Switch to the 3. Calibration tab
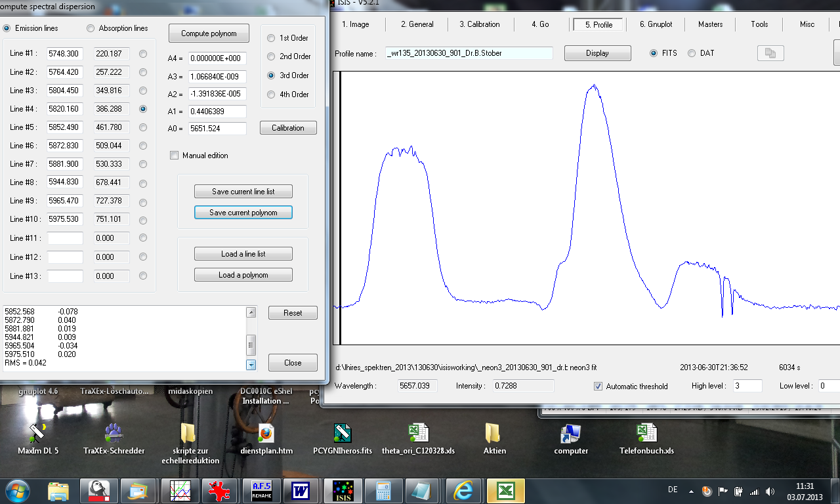This screenshot has width=840, height=504. [x=480, y=24]
